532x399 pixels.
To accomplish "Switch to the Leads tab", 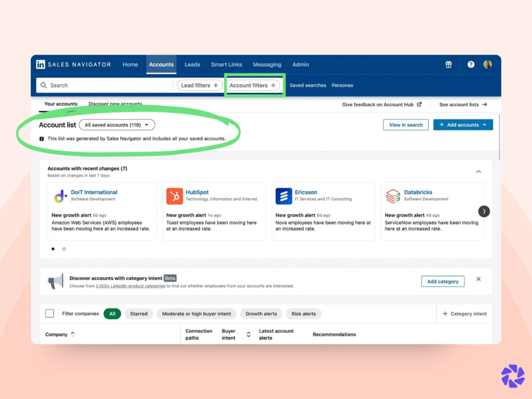I will (192, 64).
